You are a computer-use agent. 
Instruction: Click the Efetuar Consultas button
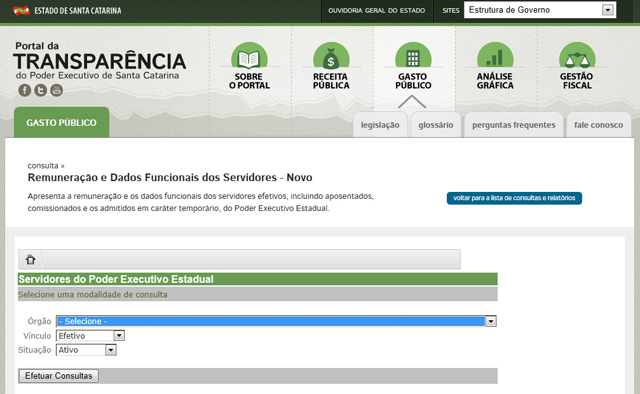[x=58, y=376]
